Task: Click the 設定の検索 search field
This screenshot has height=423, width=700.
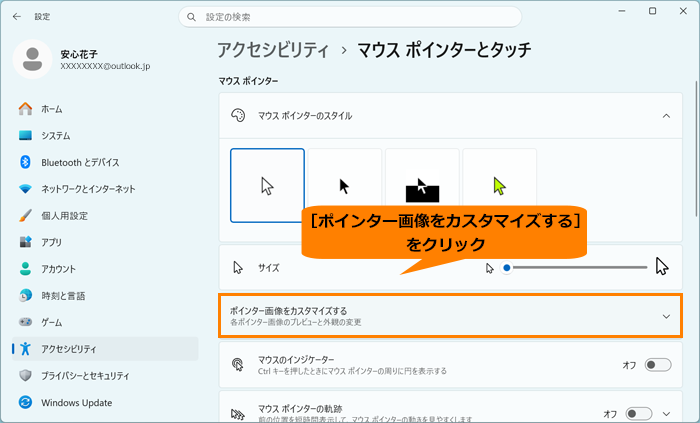Action: point(350,17)
